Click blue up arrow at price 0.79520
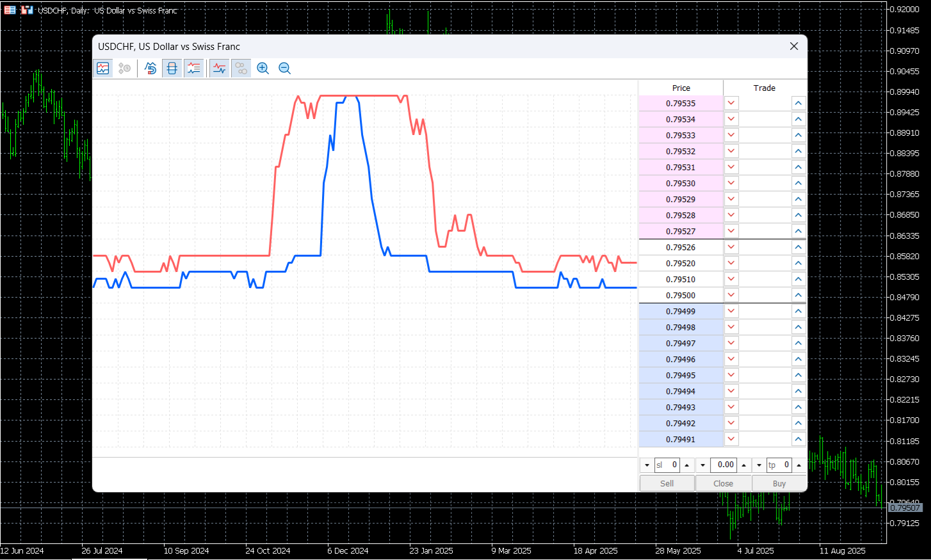 point(798,263)
